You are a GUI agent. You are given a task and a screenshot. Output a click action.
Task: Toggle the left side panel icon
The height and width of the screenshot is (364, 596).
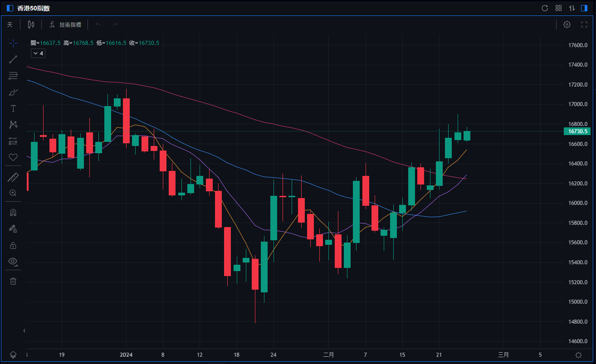point(10,8)
